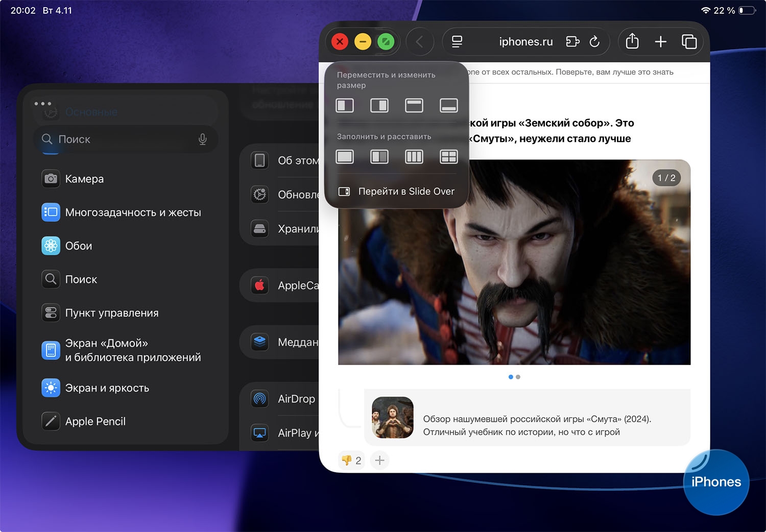The width and height of the screenshot is (766, 532).
Task: Open Многозадачность и жесты settings
Action: [133, 212]
